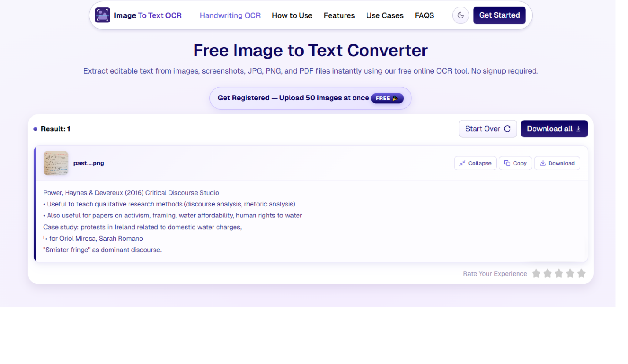Rate experience five stars
628x364 pixels.
pos(581,274)
